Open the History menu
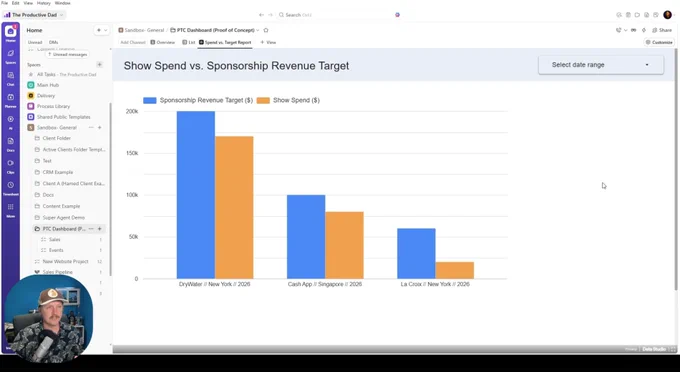 click(44, 3)
